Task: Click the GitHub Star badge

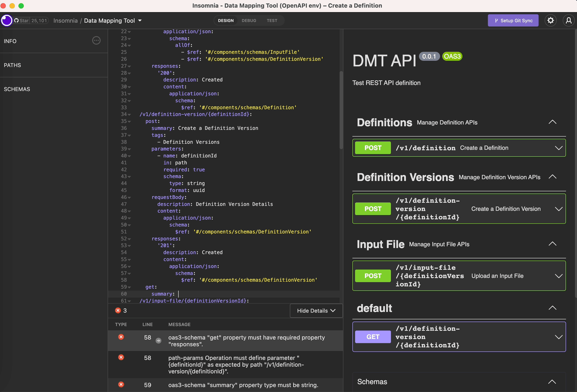Action: pos(30,21)
